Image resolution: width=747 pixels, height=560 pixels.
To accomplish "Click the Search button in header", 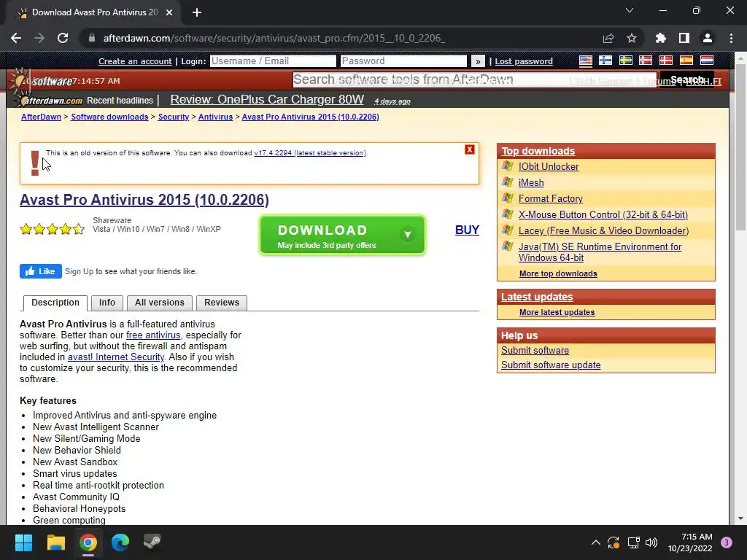I will click(x=687, y=79).
